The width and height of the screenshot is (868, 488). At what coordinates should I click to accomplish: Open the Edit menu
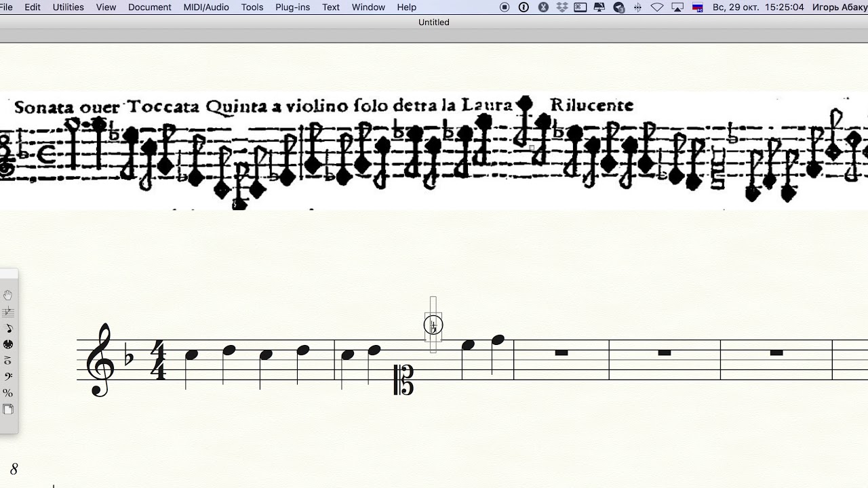pos(33,7)
